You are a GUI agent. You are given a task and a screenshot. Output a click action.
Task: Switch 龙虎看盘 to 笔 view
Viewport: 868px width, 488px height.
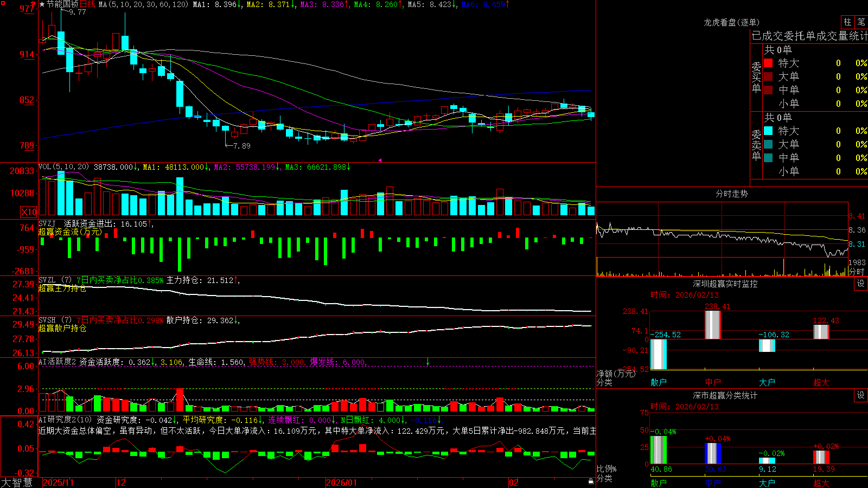click(x=861, y=22)
